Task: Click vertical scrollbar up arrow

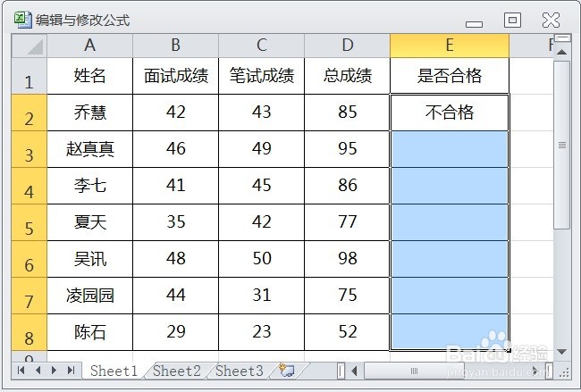Action: pyautogui.click(x=561, y=52)
